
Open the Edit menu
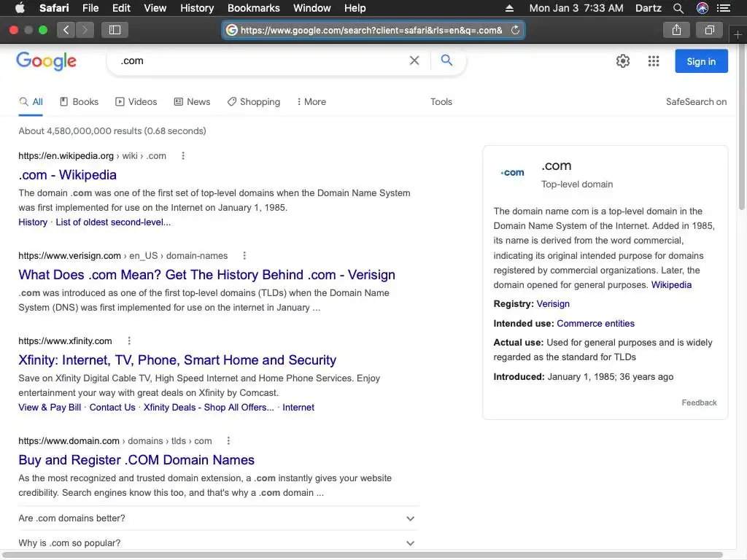click(x=121, y=8)
